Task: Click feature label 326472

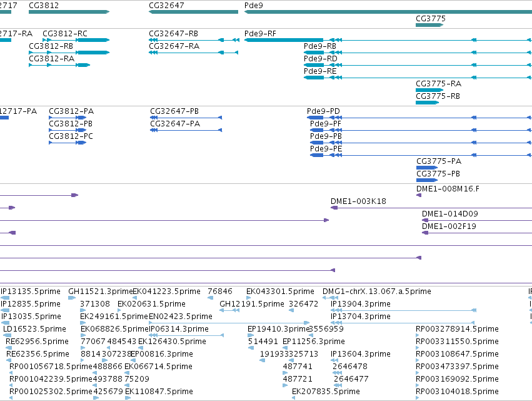Action: click(303, 304)
